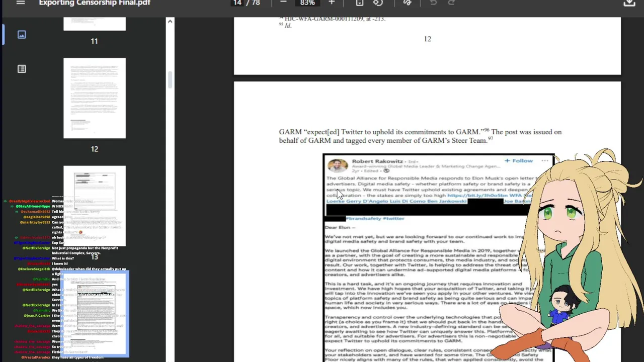
Task: Click the "Exporting Censorship Final.pdf" title
Action: click(95, 3)
